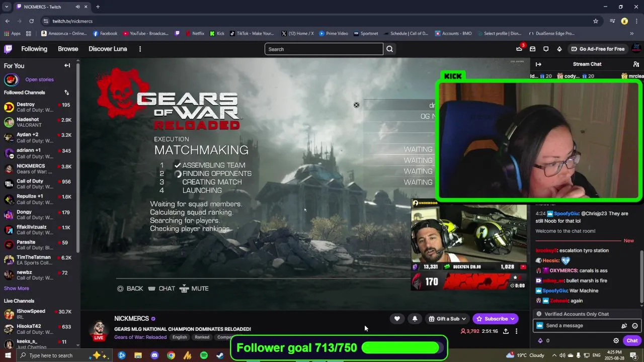
Task: Open Steam from the Windows taskbar
Action: pyautogui.click(x=220, y=355)
